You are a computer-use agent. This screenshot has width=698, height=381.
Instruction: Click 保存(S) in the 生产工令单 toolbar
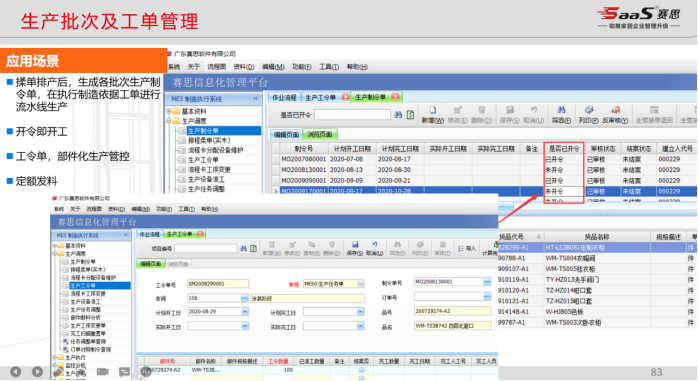[355, 248]
